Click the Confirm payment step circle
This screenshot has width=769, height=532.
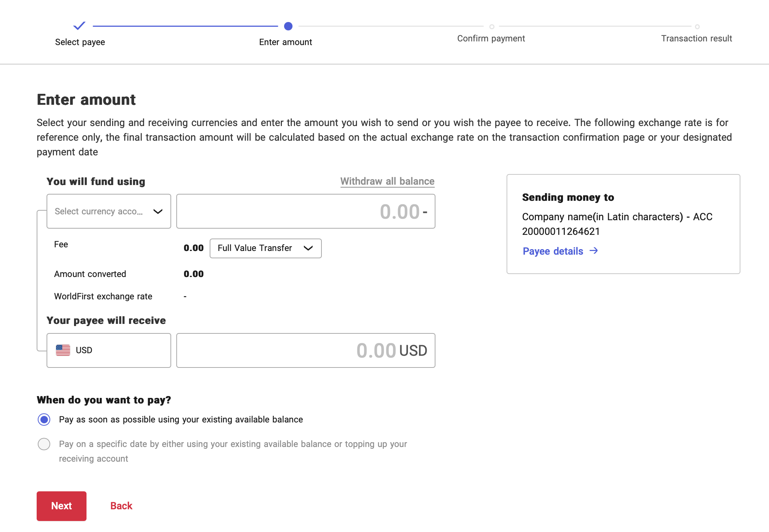coord(492,26)
